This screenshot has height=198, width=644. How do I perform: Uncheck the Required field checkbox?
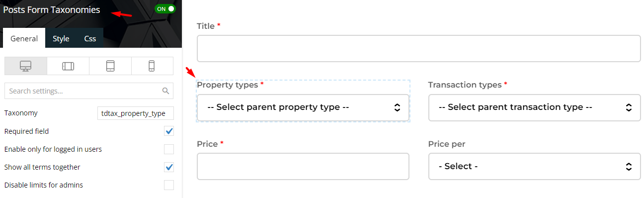(x=169, y=131)
